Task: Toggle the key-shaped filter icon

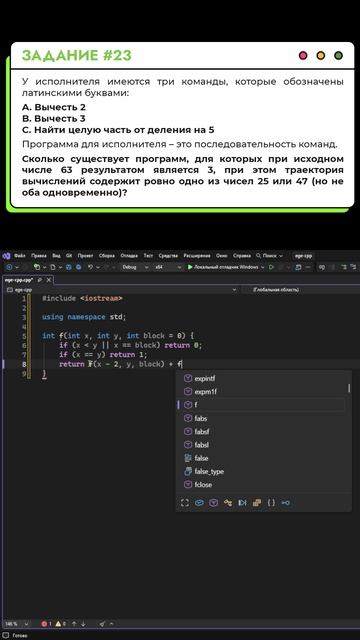Action: coord(286,503)
